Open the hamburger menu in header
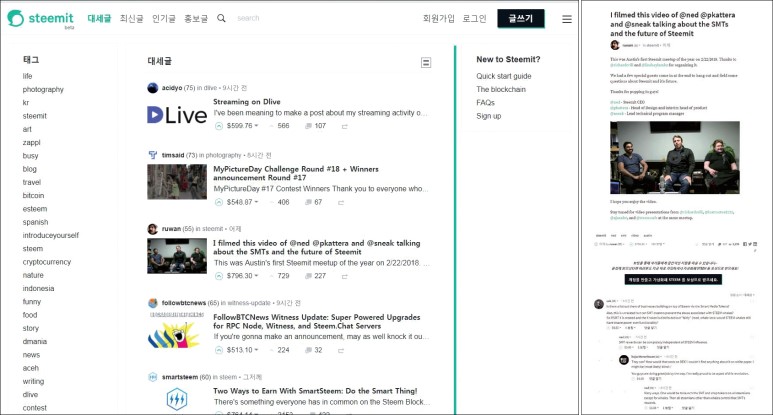Screen dimensions: 773x415 click(x=567, y=18)
